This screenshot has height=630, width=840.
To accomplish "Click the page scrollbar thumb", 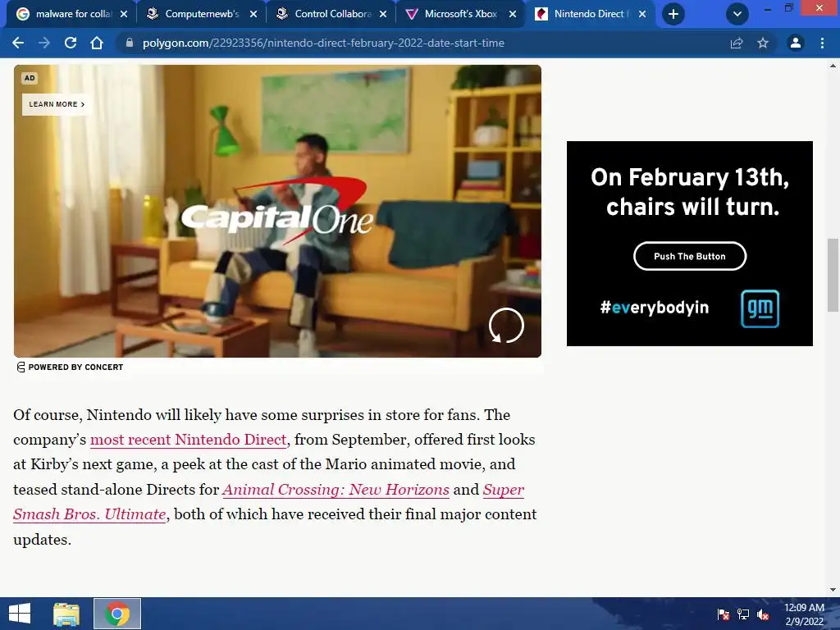I will (x=833, y=274).
